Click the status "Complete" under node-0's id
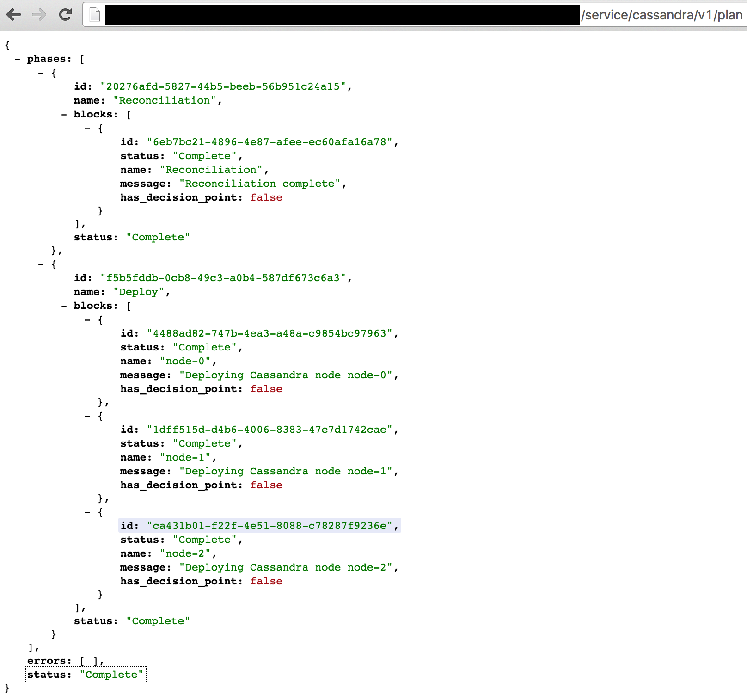Viewport: 747px width, 700px height. pyautogui.click(x=181, y=347)
